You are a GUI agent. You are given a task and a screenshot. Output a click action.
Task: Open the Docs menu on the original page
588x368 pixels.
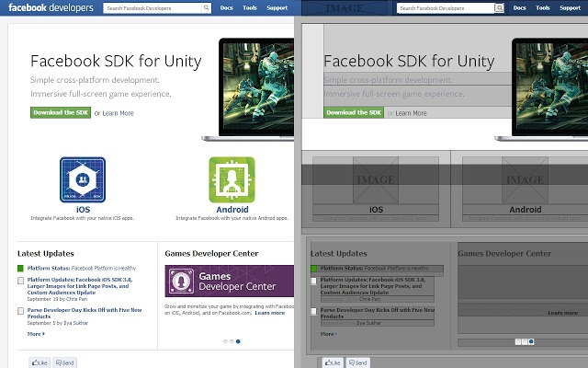pos(227,8)
